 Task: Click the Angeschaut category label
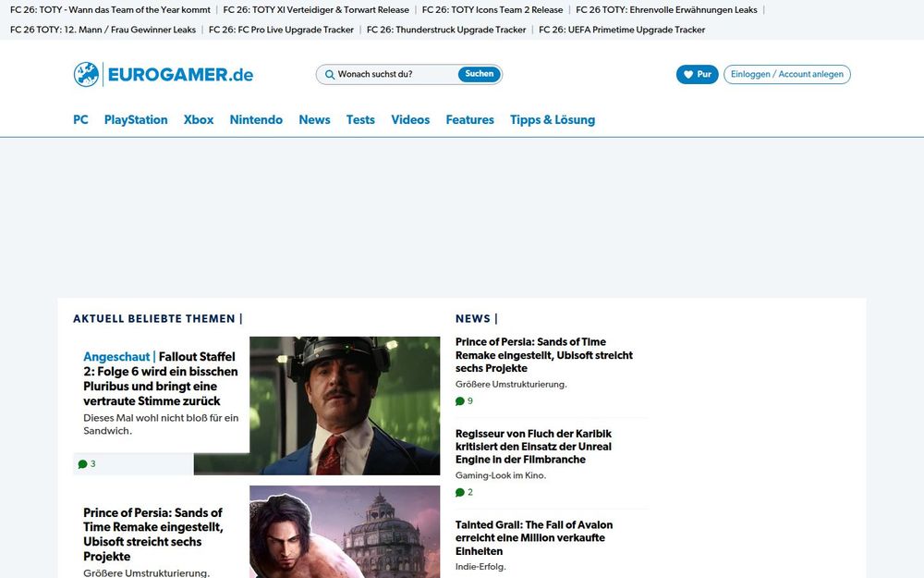pyautogui.click(x=116, y=357)
